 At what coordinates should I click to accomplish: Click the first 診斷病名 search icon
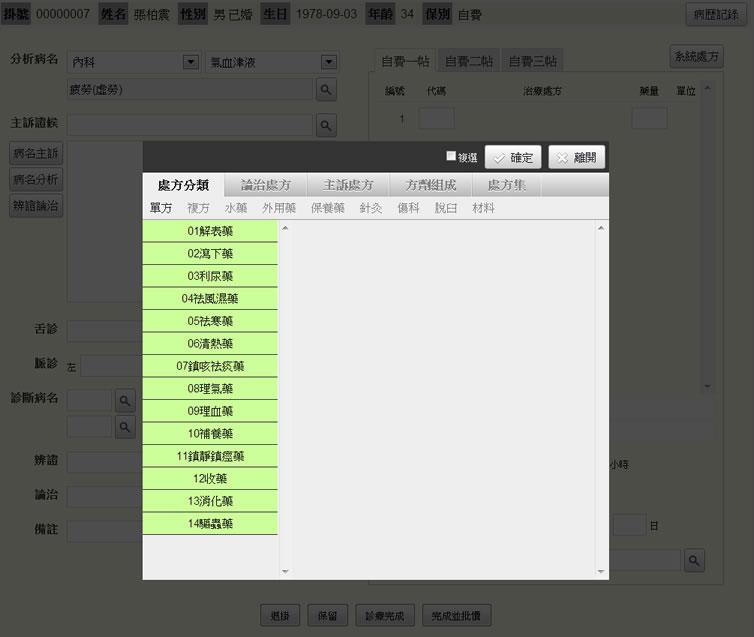point(125,401)
